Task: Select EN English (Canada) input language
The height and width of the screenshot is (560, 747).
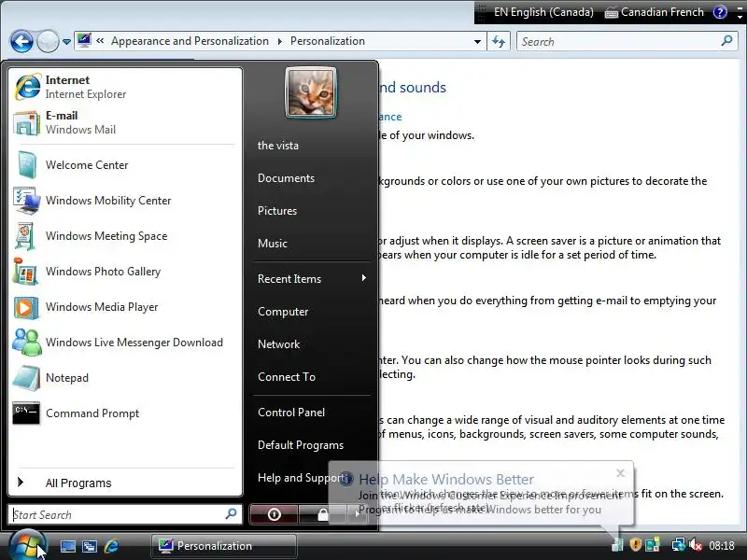Action: tap(543, 12)
